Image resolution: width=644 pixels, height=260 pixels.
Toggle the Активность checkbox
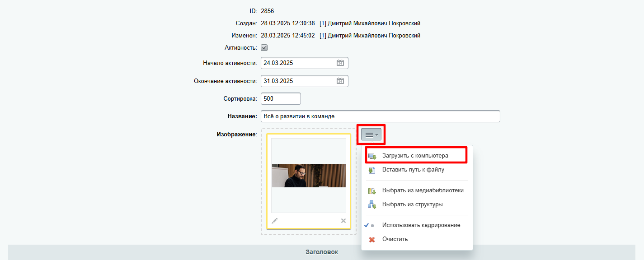[264, 47]
